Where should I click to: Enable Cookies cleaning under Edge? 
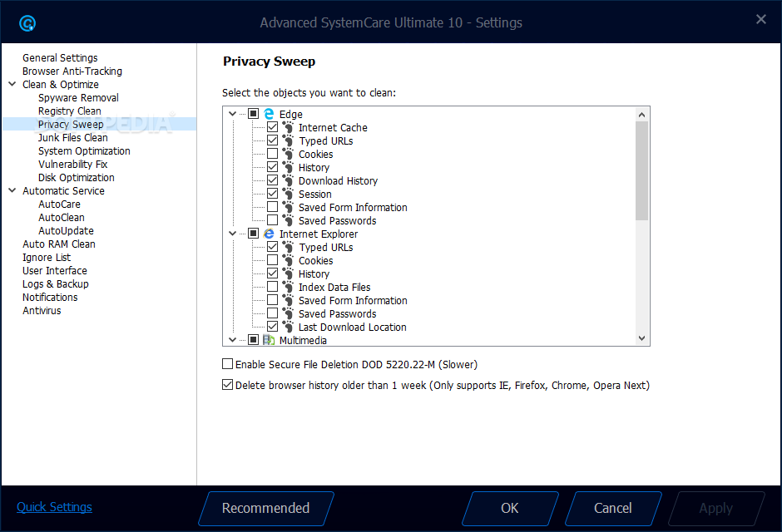click(x=272, y=154)
